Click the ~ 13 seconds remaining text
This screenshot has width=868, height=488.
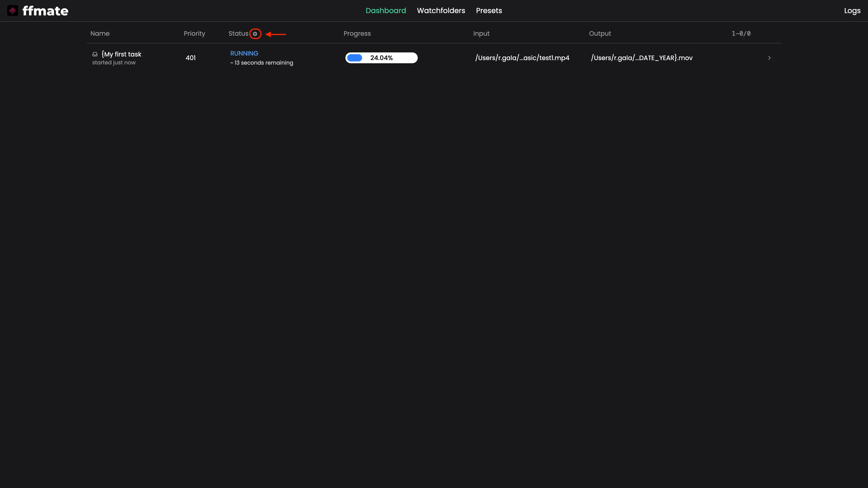pyautogui.click(x=262, y=63)
